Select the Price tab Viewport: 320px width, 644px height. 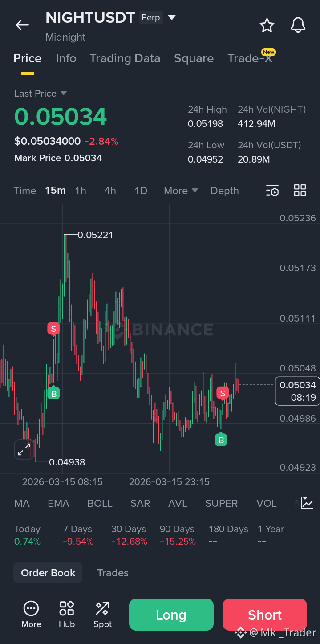click(x=28, y=58)
